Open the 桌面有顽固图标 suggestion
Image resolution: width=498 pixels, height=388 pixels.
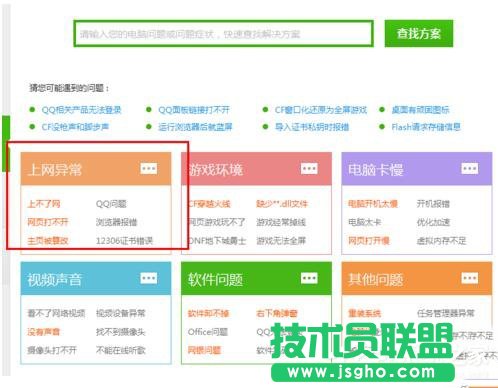click(420, 110)
